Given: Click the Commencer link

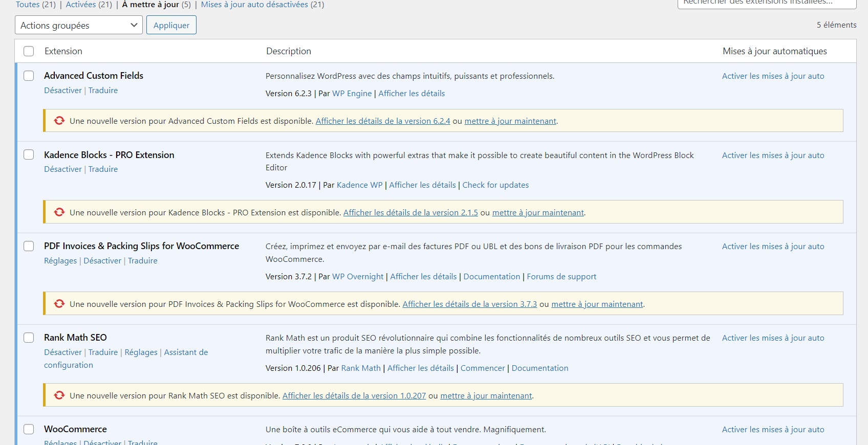Looking at the screenshot, I should click(483, 368).
